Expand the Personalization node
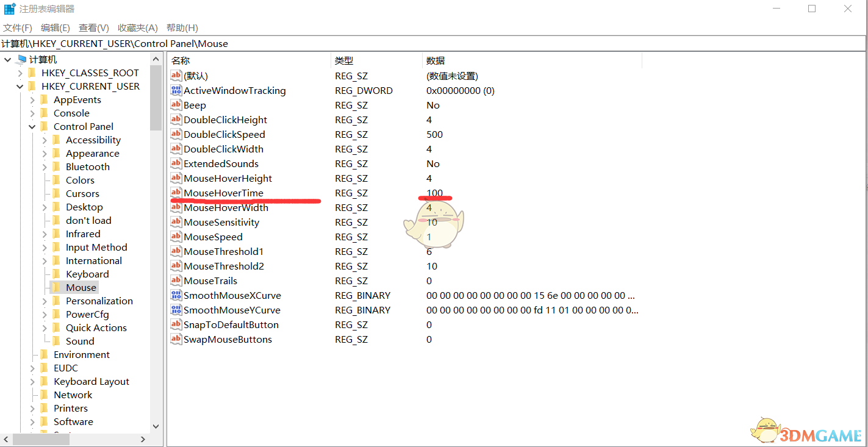The image size is (868, 447). [x=45, y=301]
